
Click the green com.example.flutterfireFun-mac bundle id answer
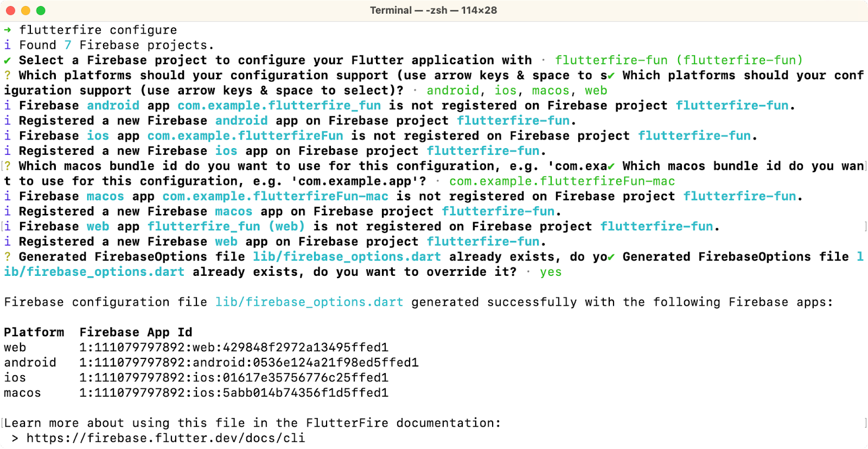coord(562,181)
